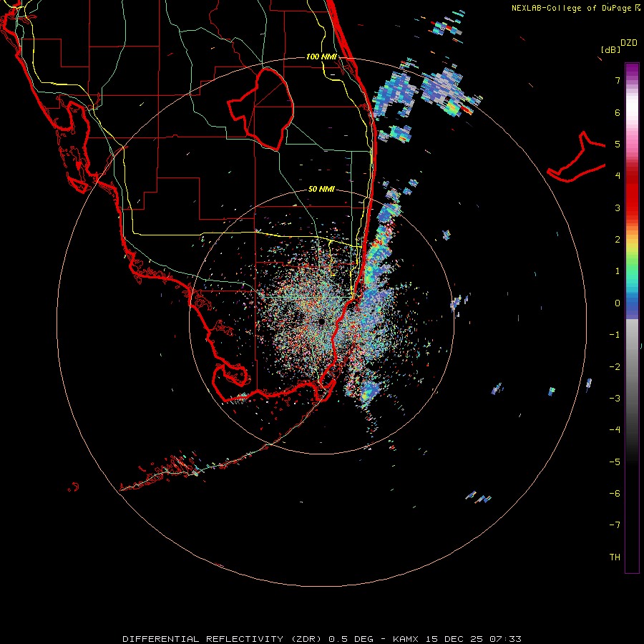Click the Lake Okeechobee outline on map

[x=261, y=109]
